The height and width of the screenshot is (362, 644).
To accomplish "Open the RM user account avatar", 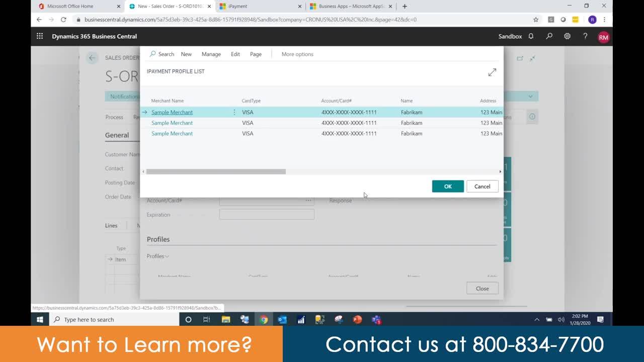I will pos(603,37).
